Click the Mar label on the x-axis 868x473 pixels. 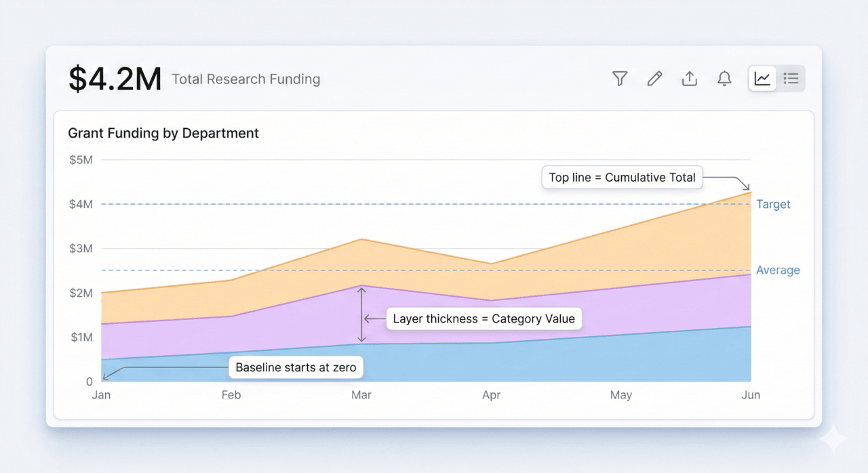point(361,394)
